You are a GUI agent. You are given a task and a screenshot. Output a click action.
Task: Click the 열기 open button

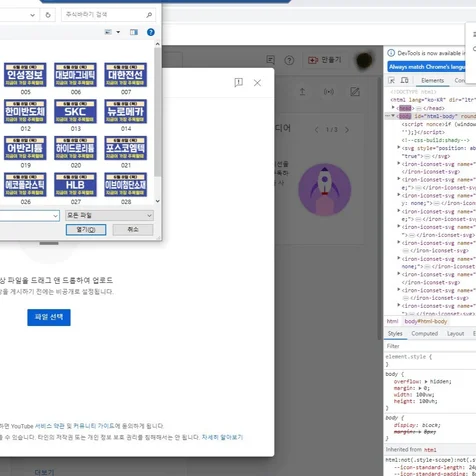[x=86, y=230]
